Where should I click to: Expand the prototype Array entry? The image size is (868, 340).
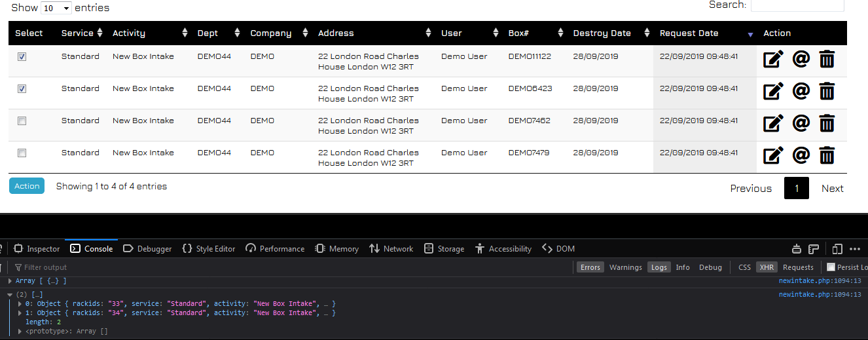20,331
